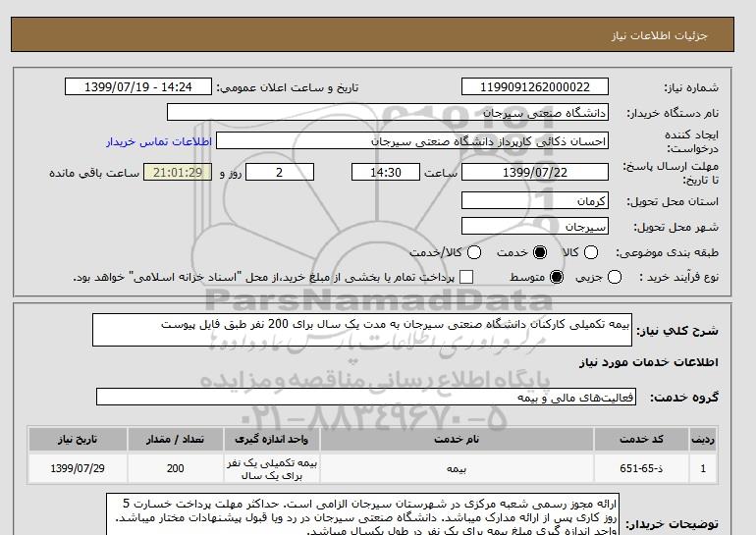This screenshot has height=535, width=756.
Task: Click the ساعت باقی مانده label
Action: tap(94, 173)
